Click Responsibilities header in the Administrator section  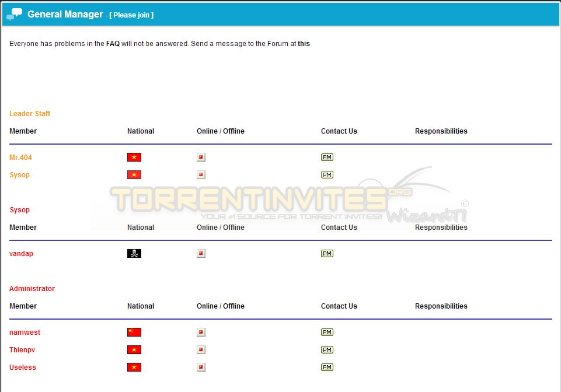(x=441, y=306)
